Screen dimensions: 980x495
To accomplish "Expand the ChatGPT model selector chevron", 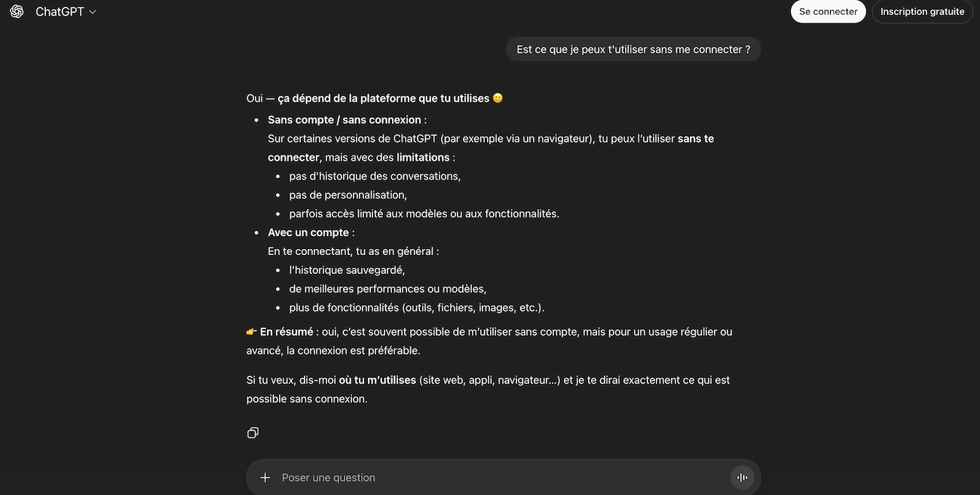I will [92, 11].
